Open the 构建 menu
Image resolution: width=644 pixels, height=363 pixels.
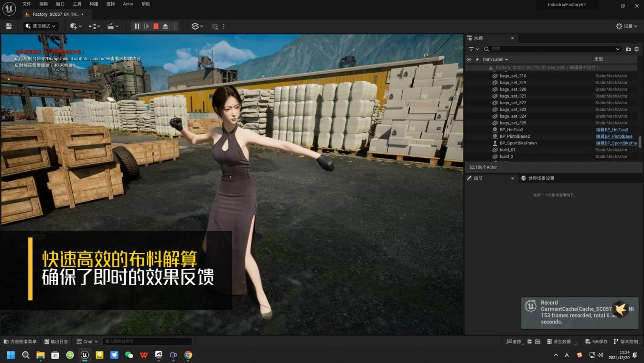coord(94,4)
